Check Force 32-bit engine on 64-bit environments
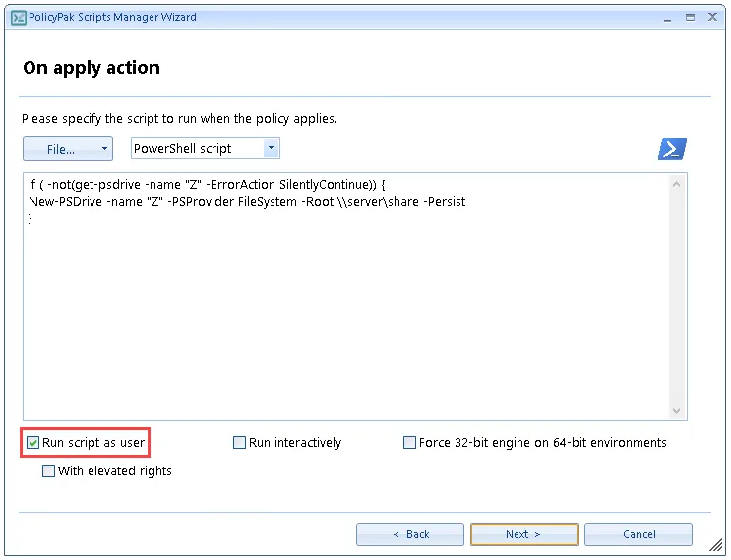The width and height of the screenshot is (731, 560). (x=409, y=443)
